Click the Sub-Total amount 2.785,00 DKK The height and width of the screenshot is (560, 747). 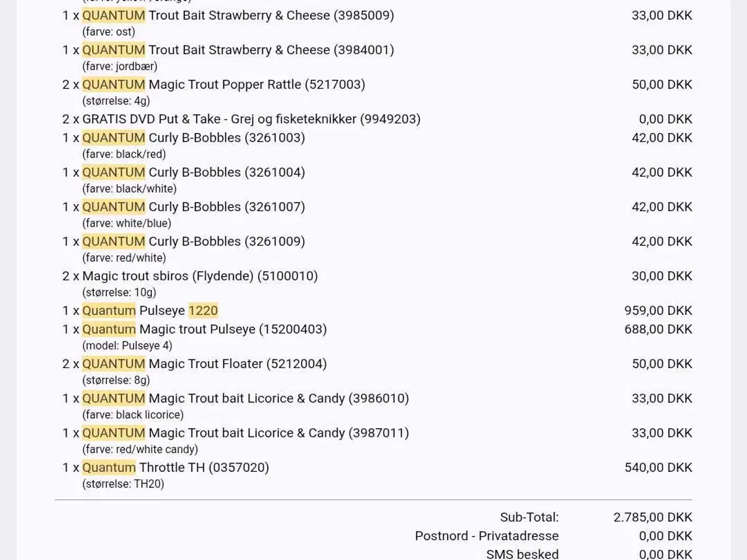(652, 517)
